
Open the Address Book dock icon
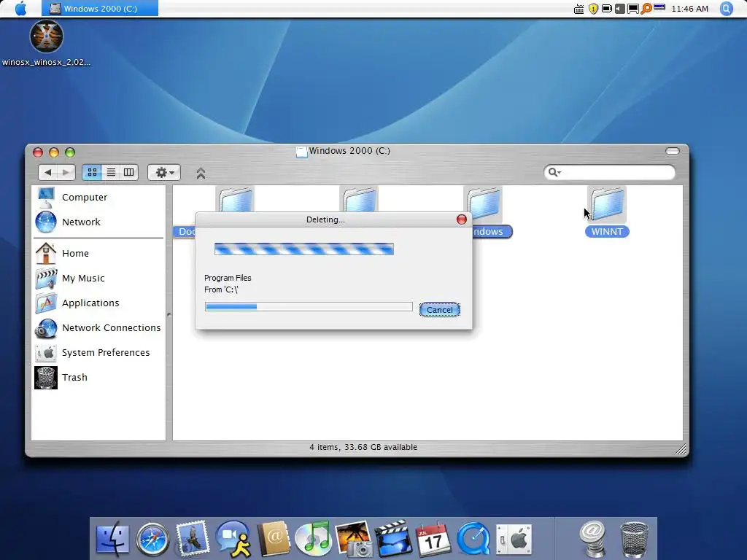(x=274, y=539)
